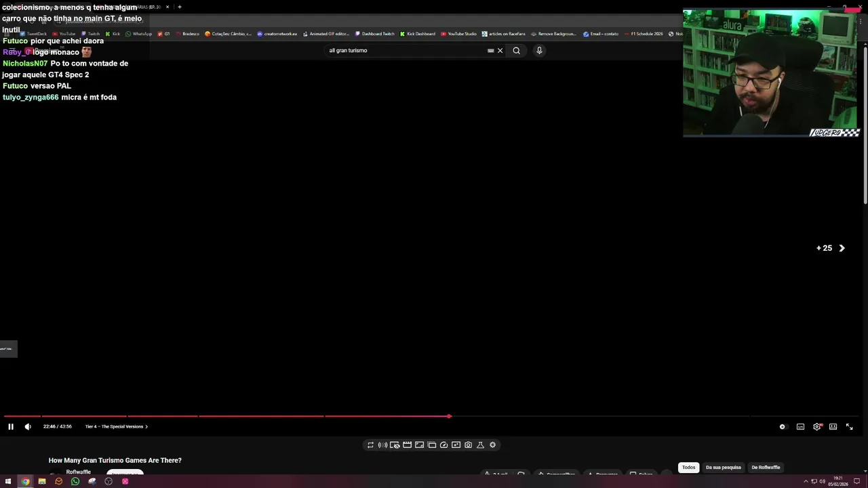The image size is (868, 488).
Task: Select the 'Da sua pesquisa' chip
Action: pos(723,467)
